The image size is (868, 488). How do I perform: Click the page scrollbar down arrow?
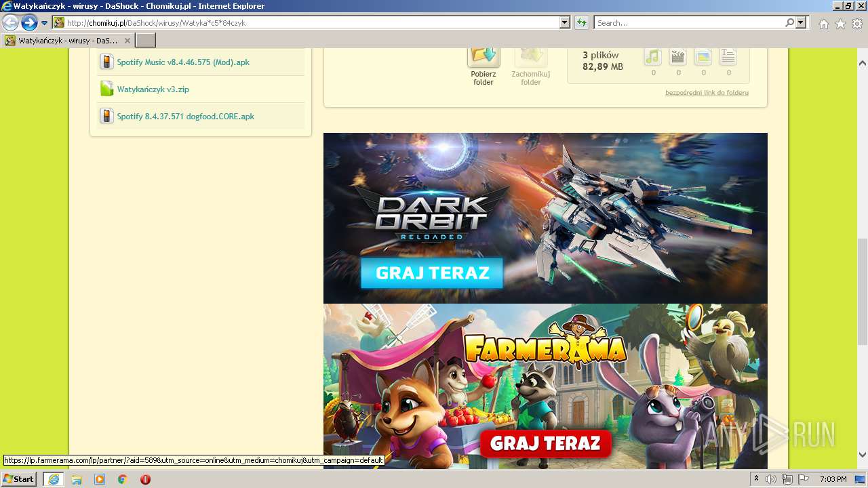point(863,455)
